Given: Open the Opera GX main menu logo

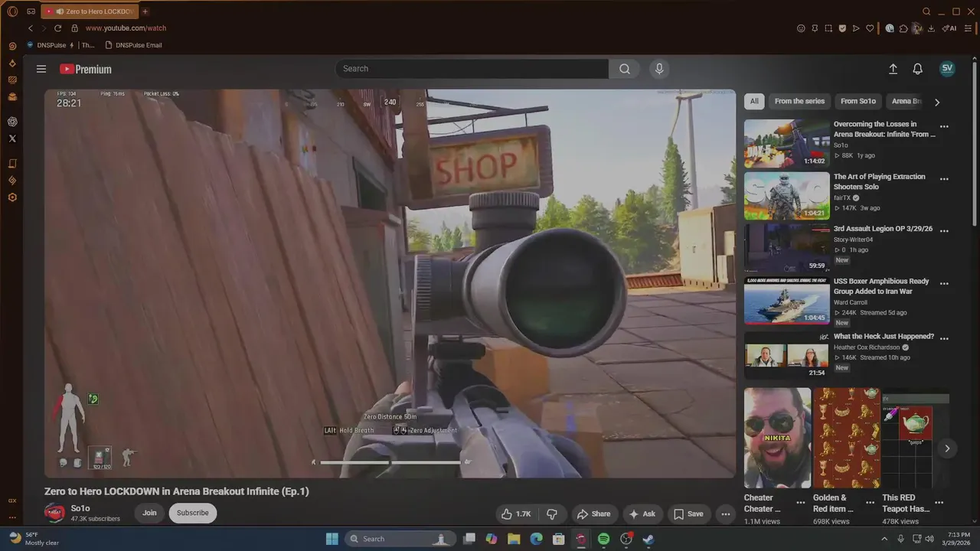Looking at the screenshot, I should (12, 11).
